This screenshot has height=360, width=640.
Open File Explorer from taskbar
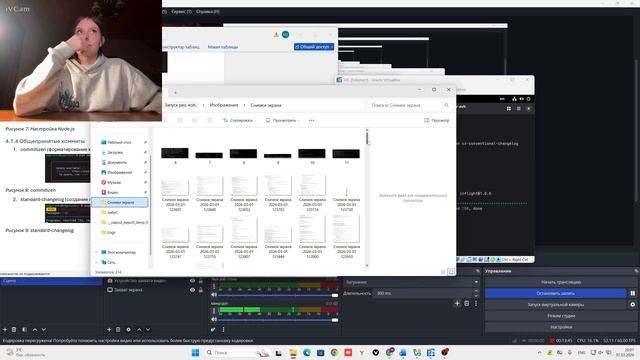(293, 353)
